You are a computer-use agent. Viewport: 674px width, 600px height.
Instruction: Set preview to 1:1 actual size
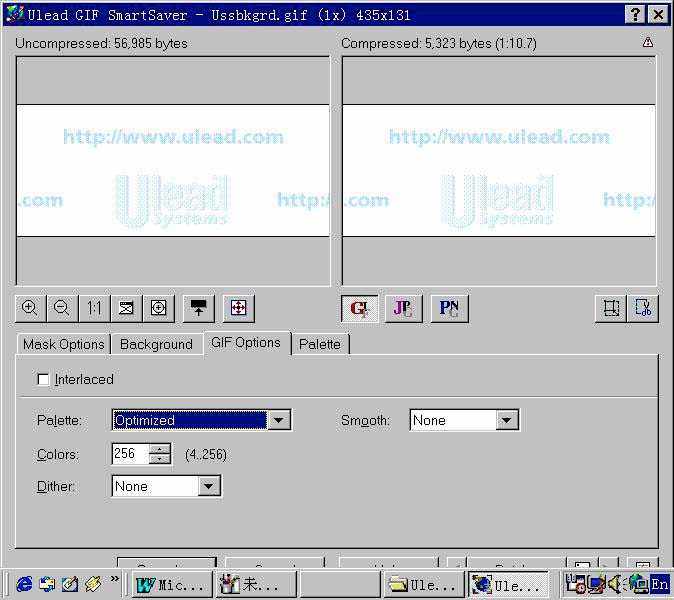pyautogui.click(x=94, y=308)
